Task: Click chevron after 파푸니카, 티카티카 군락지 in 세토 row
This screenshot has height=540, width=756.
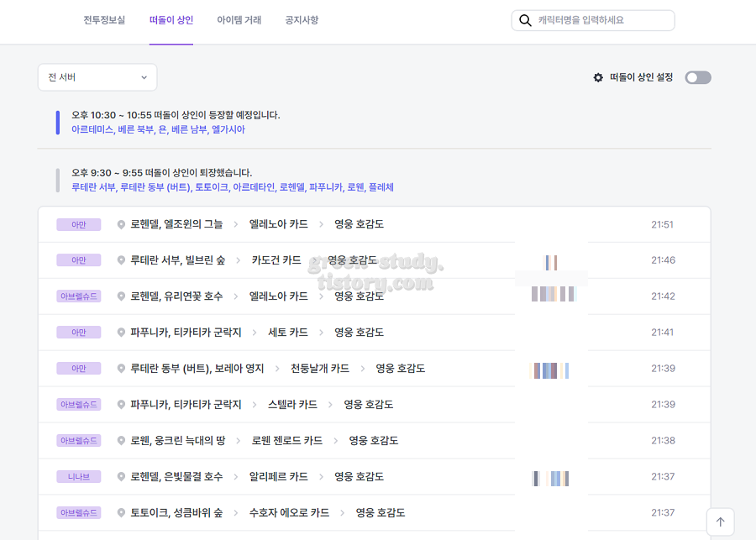Action: pos(255,333)
